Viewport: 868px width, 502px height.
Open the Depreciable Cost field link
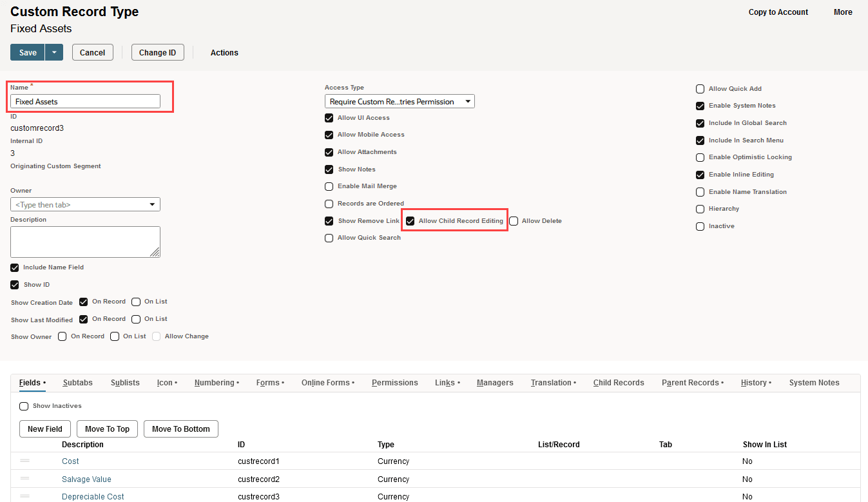click(x=92, y=496)
